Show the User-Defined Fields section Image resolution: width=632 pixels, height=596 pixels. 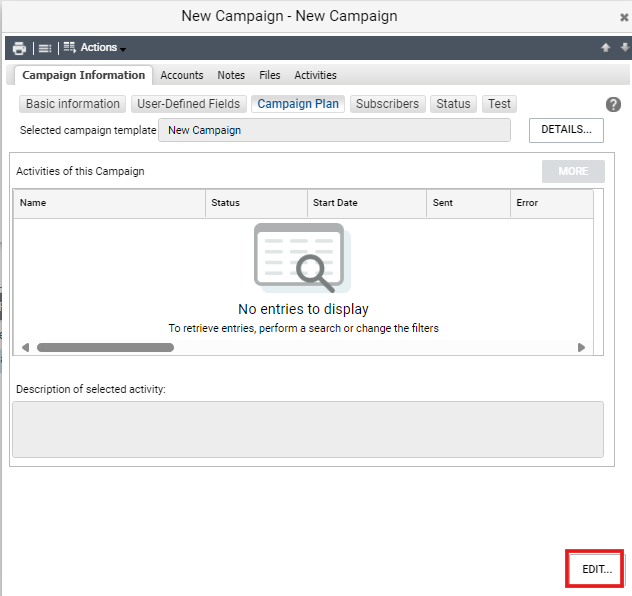tap(189, 104)
